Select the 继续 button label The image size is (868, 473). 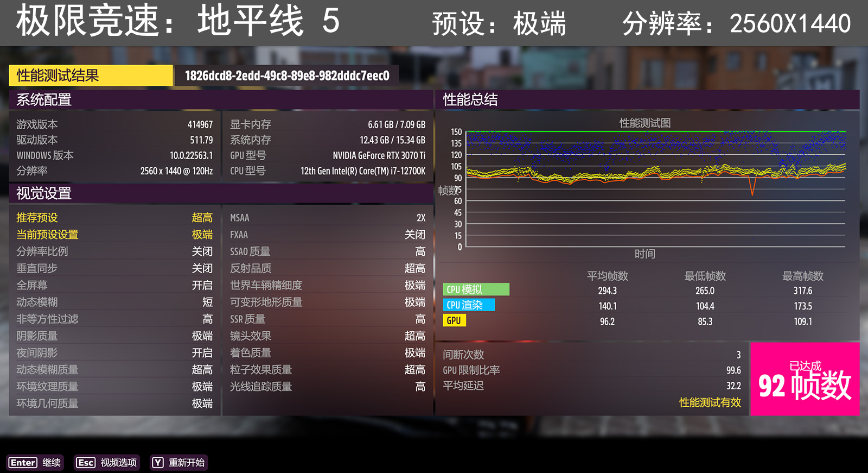(x=52, y=463)
